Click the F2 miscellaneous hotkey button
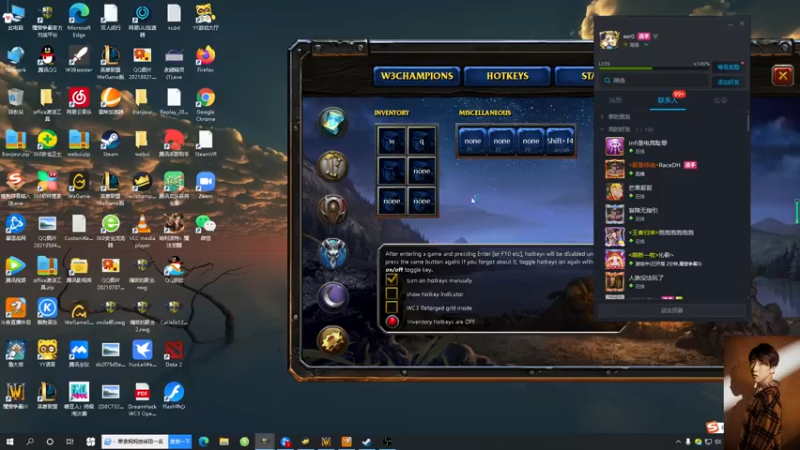 (502, 141)
